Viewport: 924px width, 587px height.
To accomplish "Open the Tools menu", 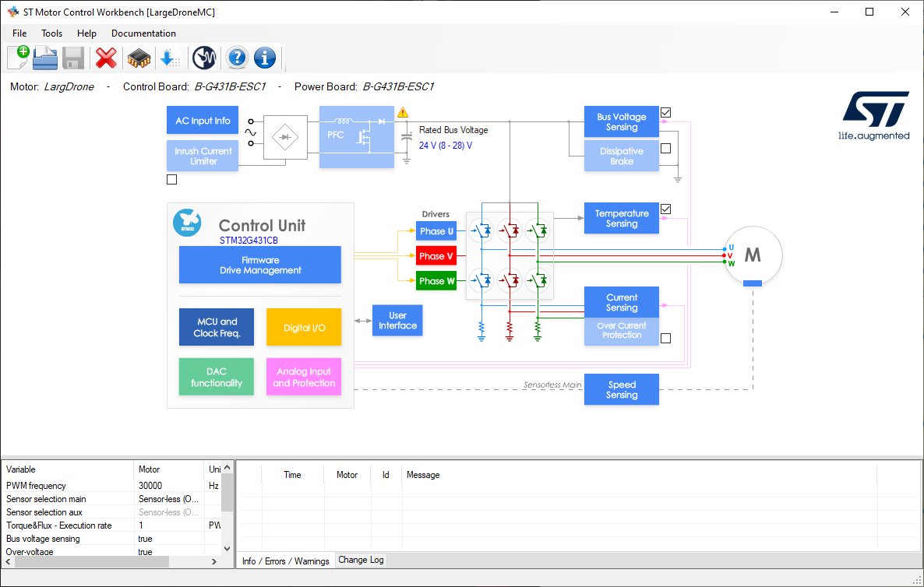I will [x=52, y=33].
